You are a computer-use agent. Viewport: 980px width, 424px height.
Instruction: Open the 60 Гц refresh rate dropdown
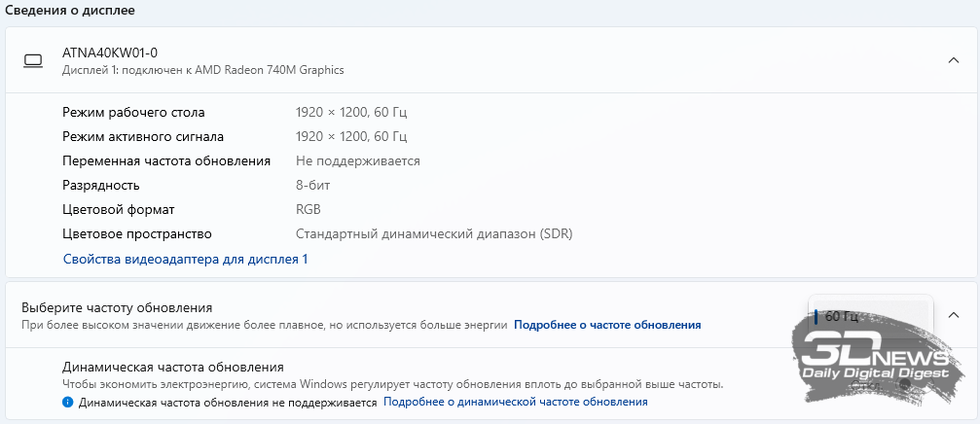870,316
